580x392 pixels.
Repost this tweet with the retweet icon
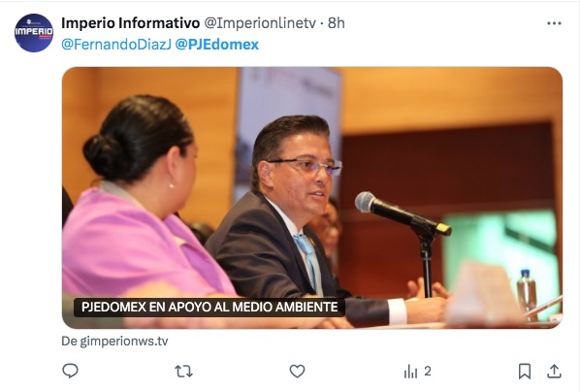pyautogui.click(x=183, y=371)
